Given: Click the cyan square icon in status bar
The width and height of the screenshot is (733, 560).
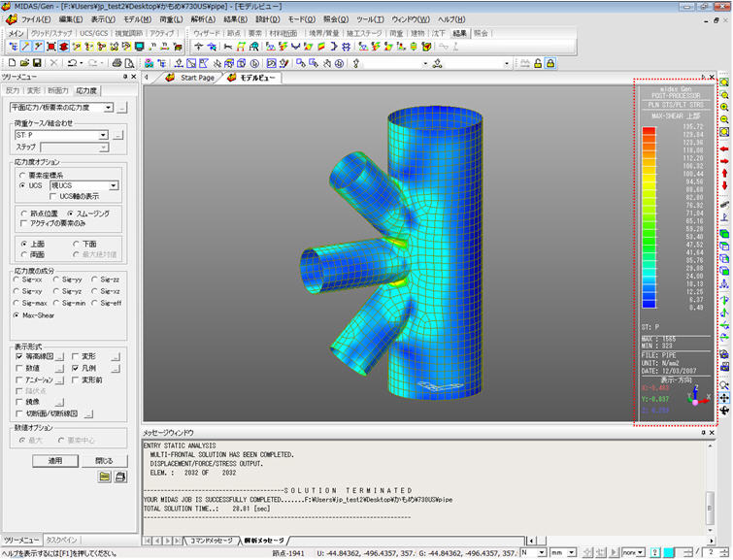Looking at the screenshot, I should pos(670,552).
